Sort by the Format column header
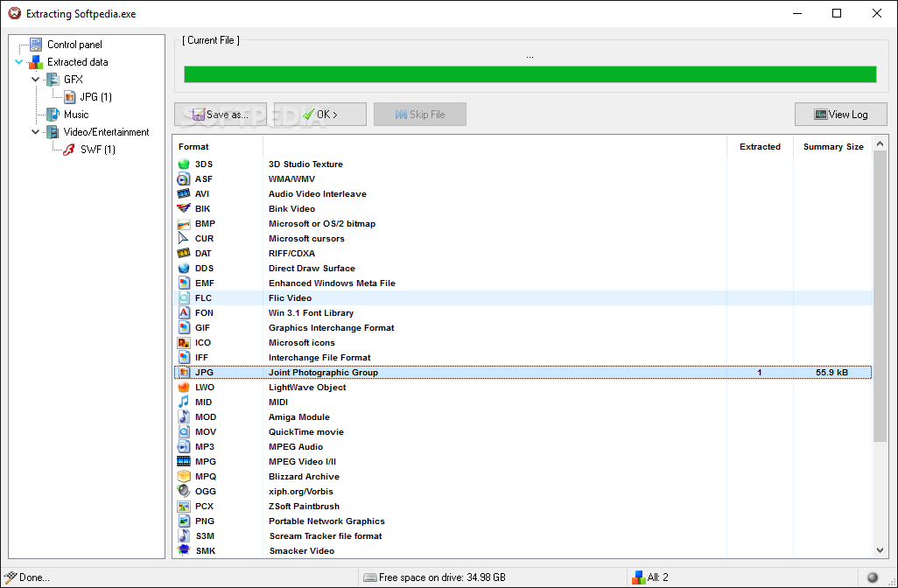The image size is (898, 588). coord(218,147)
